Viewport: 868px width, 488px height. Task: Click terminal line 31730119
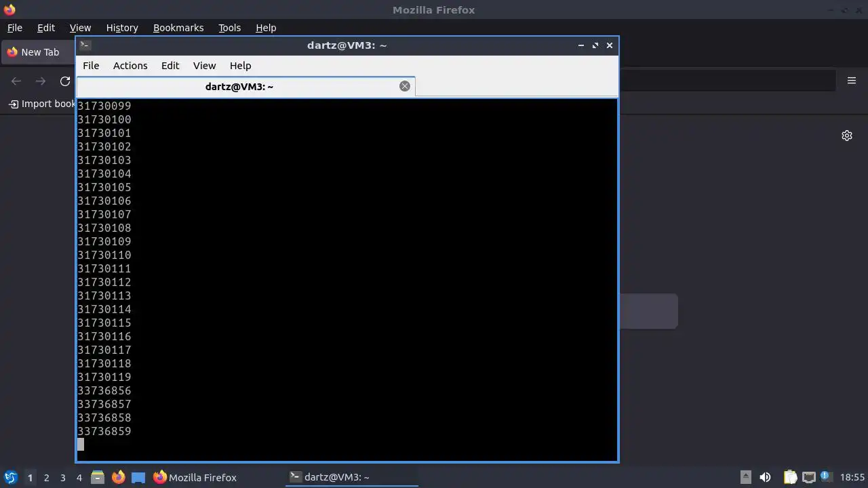[x=104, y=377]
